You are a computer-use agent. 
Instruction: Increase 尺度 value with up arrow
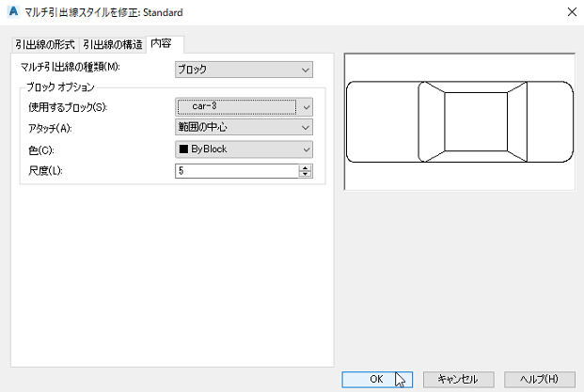[x=306, y=168]
